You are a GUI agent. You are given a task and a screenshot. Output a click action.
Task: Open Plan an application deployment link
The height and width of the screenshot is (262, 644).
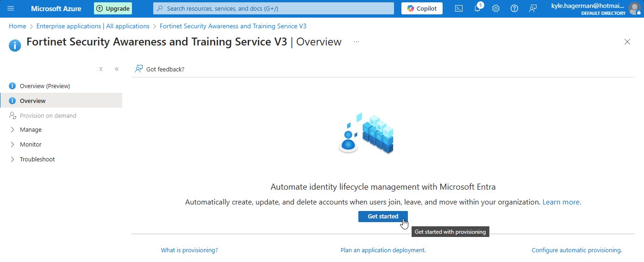pyautogui.click(x=383, y=250)
